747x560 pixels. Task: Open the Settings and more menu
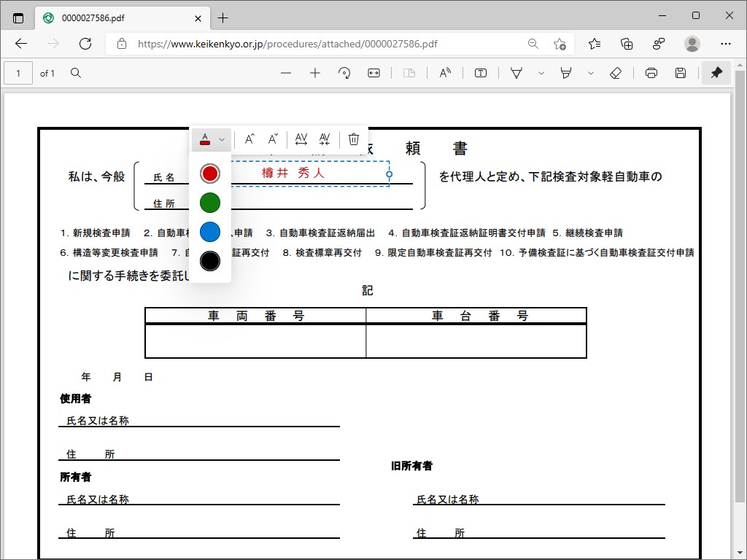click(727, 44)
